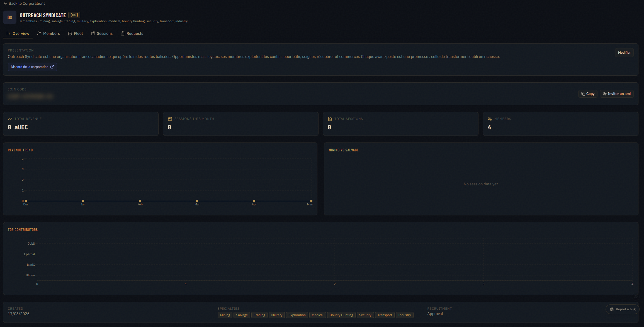
Task: Click the Industry specialty tag
Action: click(x=404, y=315)
